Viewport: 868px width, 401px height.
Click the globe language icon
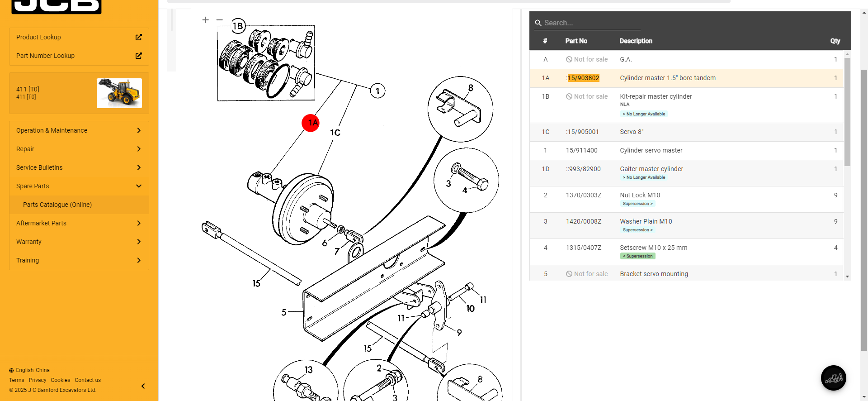[x=11, y=370]
